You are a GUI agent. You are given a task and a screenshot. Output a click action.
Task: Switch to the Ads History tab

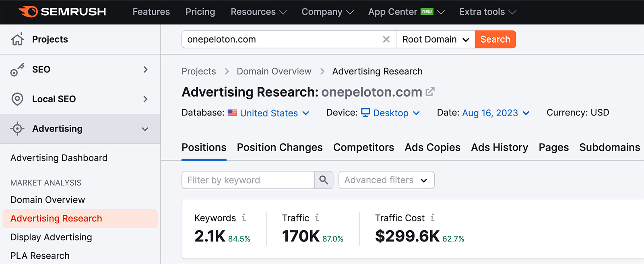(500, 148)
